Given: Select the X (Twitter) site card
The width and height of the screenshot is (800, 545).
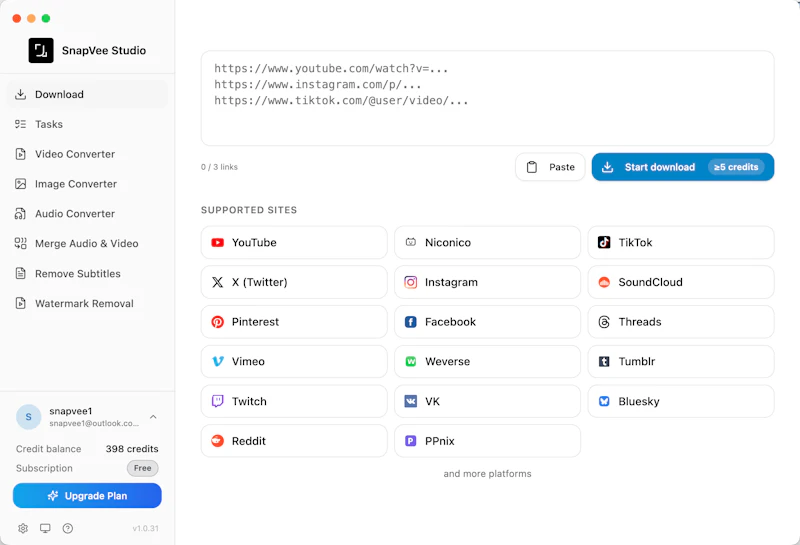Looking at the screenshot, I should point(294,282).
